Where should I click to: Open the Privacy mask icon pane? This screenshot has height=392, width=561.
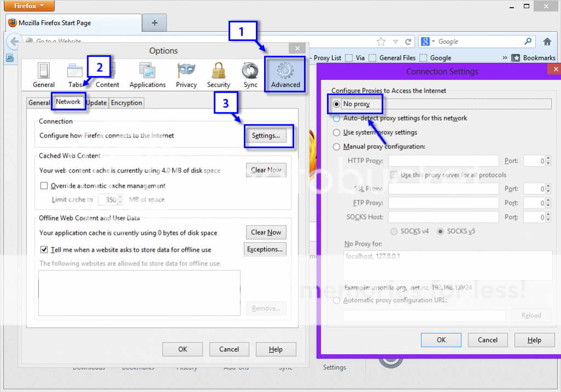click(x=186, y=75)
